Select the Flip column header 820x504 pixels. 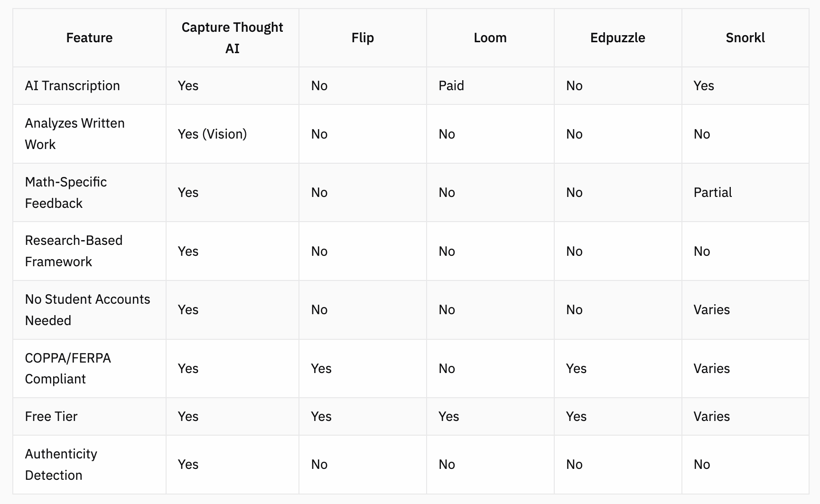(363, 38)
